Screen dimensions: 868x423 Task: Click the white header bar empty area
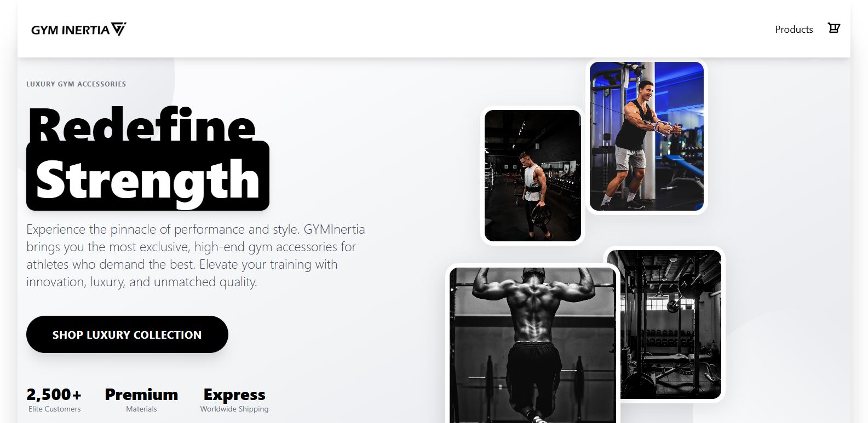[x=438, y=29]
